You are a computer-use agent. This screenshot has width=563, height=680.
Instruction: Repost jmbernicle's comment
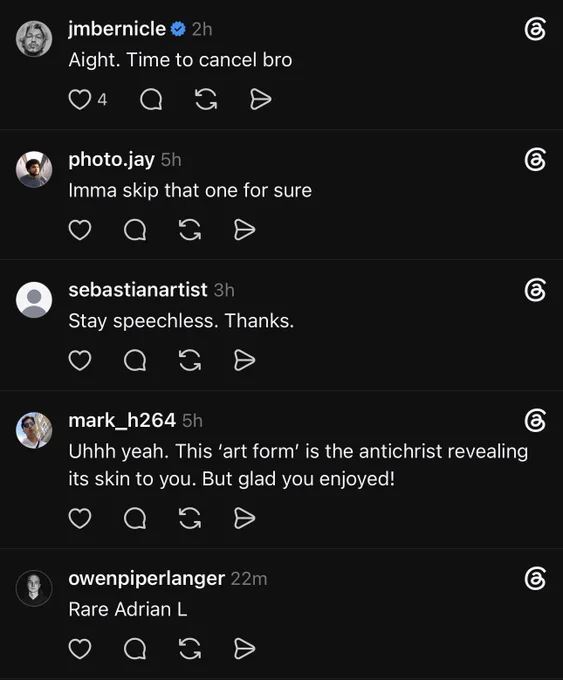(x=206, y=99)
